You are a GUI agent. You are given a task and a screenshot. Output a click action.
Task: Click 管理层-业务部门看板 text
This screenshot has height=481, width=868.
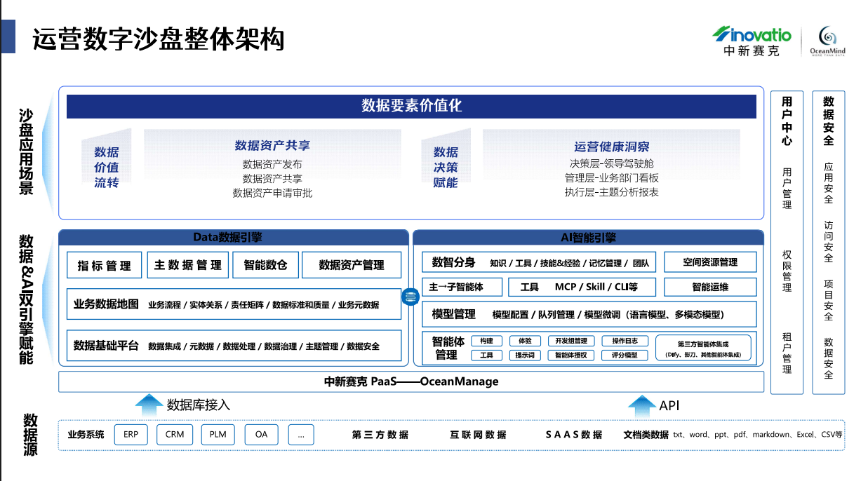(612, 178)
